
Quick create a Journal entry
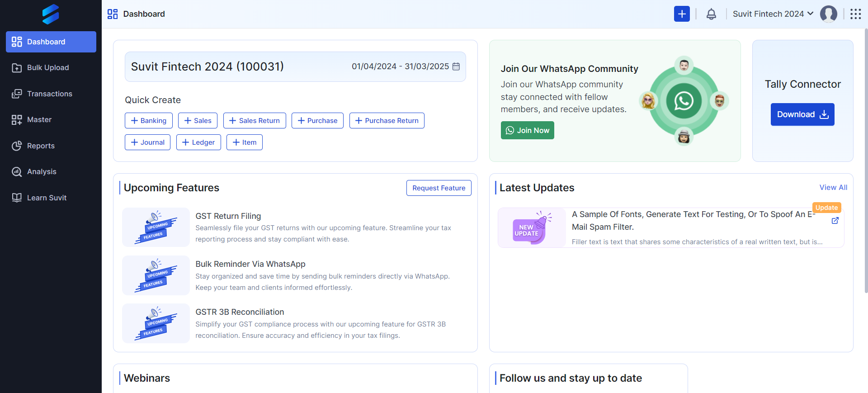coord(147,142)
